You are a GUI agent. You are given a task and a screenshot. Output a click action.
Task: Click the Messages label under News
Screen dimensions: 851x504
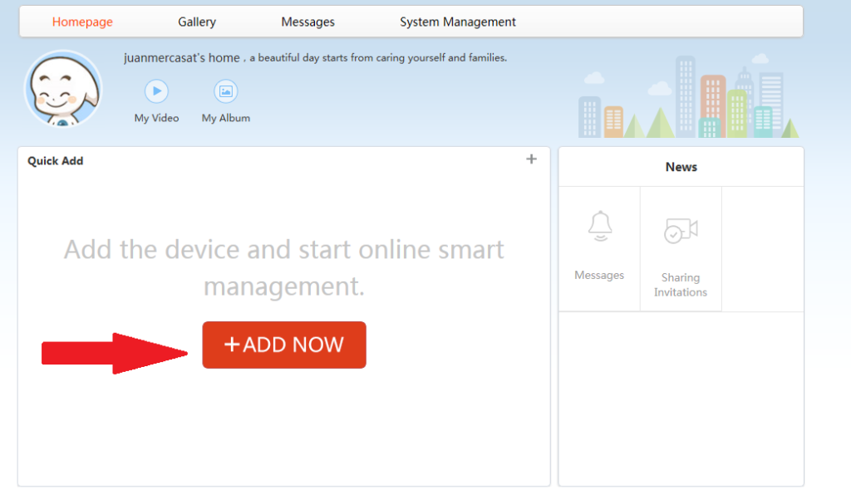pos(599,275)
